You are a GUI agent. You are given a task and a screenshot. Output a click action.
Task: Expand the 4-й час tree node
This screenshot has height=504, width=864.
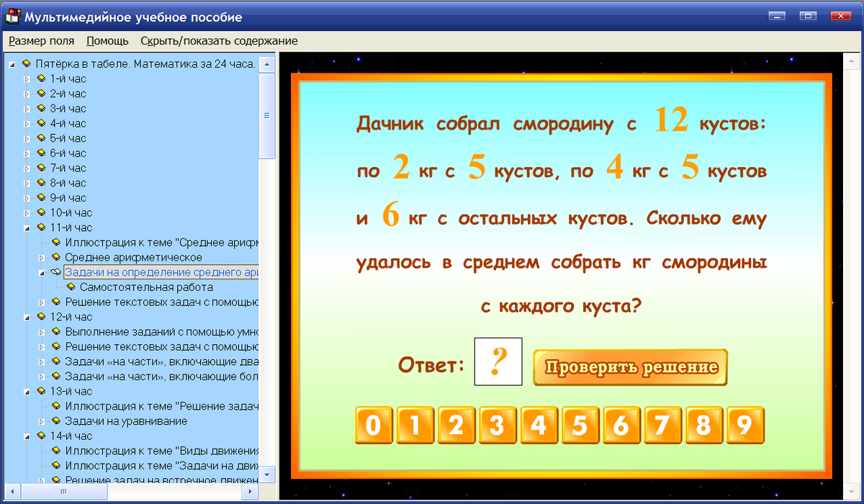[x=27, y=123]
